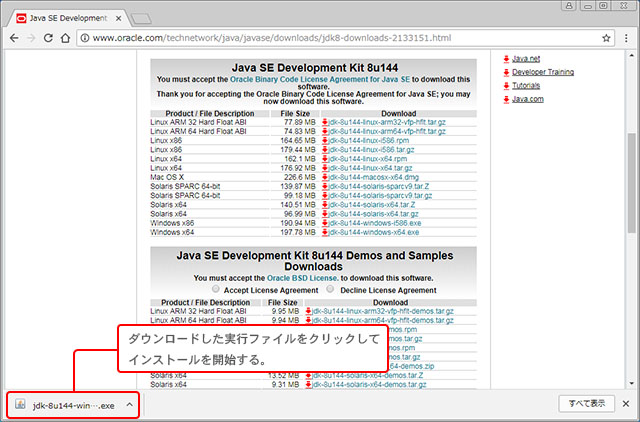The height and width of the screenshot is (422, 640).
Task: Click the page scrollbar up arrow
Action: (632, 55)
